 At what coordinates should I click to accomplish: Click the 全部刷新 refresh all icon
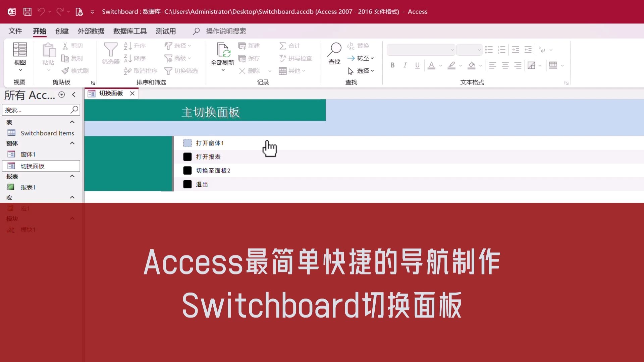click(223, 50)
